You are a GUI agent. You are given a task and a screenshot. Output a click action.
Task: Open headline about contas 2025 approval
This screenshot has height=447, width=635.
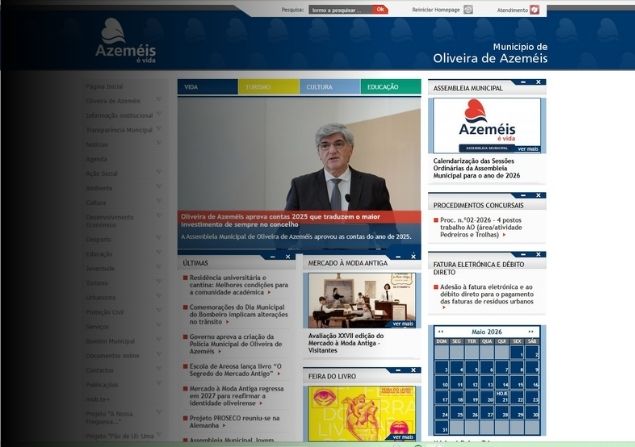pos(280,221)
